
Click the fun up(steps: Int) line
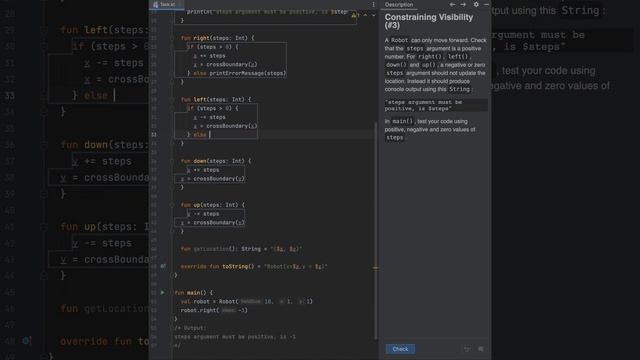tap(213, 205)
